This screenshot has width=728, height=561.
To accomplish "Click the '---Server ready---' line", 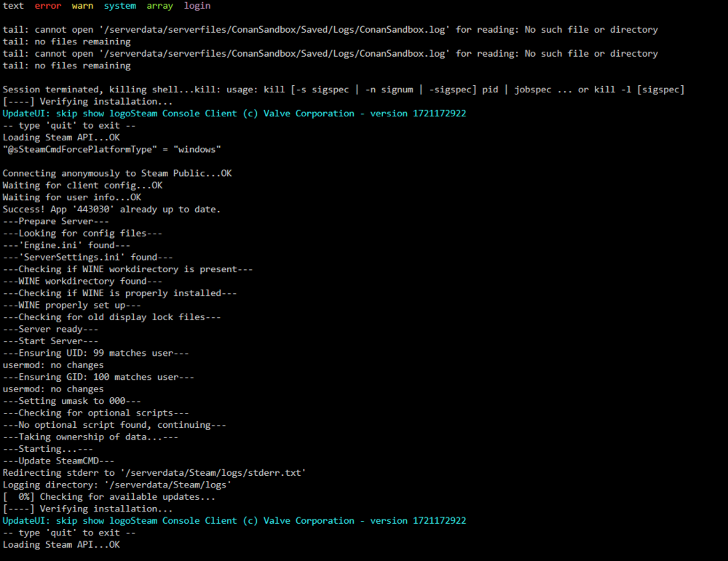I will click(x=51, y=330).
